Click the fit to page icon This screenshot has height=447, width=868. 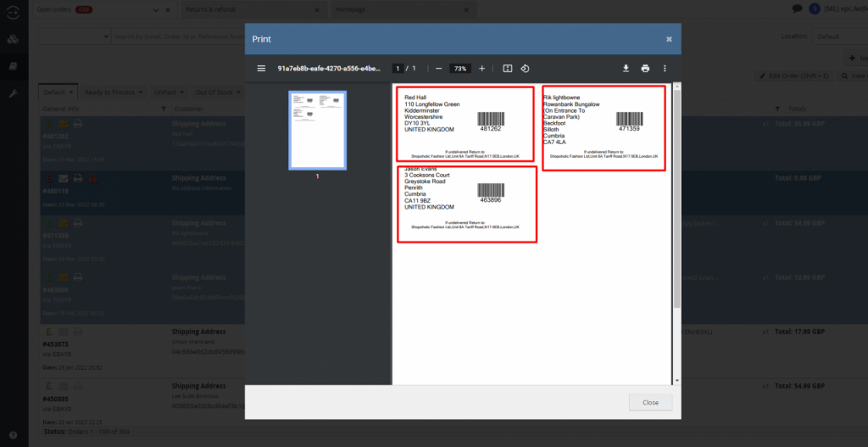tap(507, 69)
